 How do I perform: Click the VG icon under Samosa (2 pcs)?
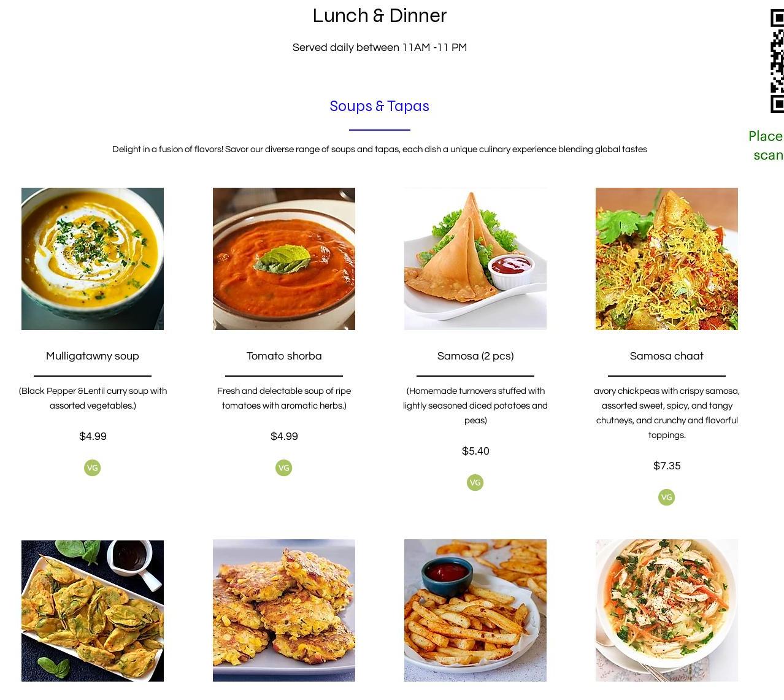475,483
